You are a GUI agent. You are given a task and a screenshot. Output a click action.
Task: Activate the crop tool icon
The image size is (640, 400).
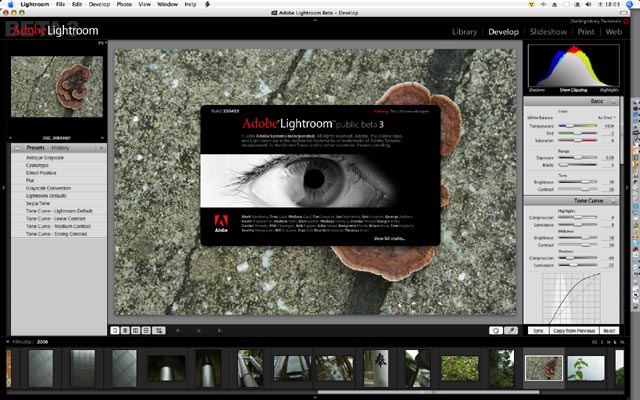(159, 330)
